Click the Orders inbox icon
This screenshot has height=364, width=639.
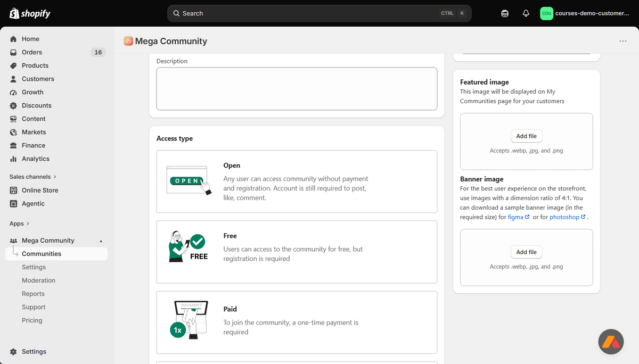[13, 52]
